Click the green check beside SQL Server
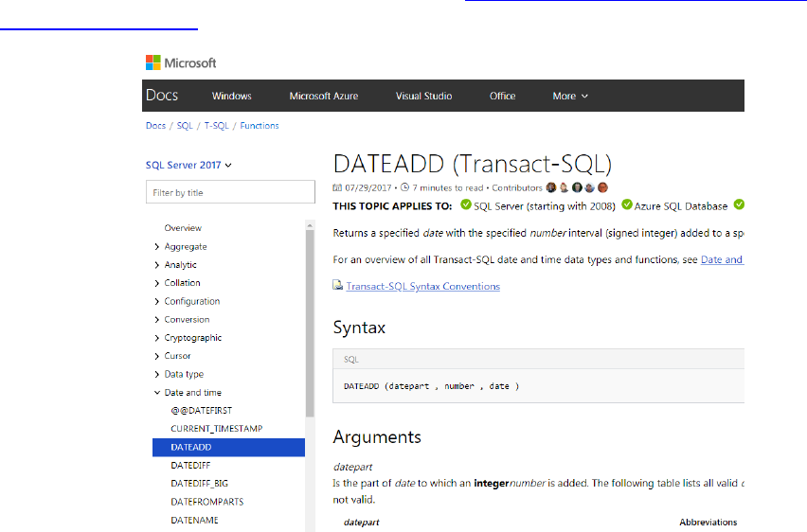 point(466,204)
